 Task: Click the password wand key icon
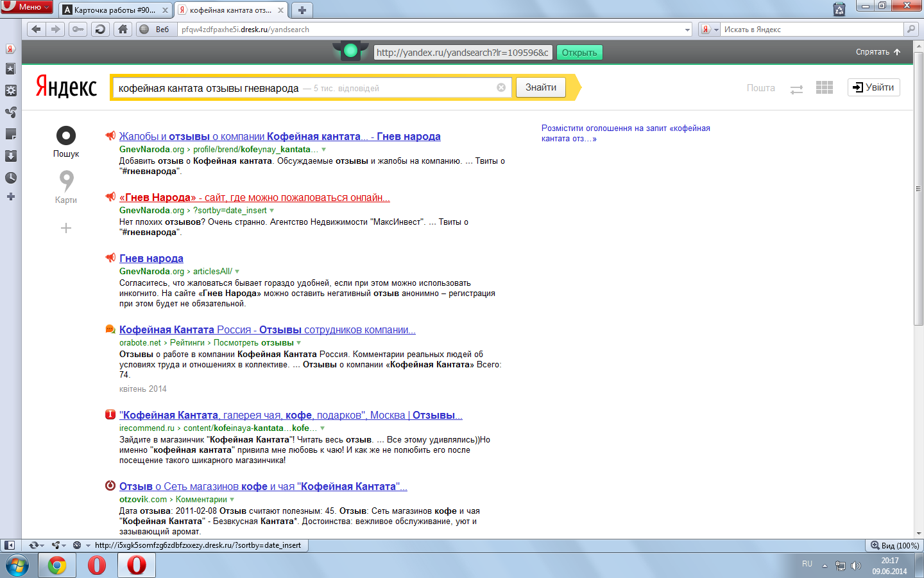pos(78,29)
